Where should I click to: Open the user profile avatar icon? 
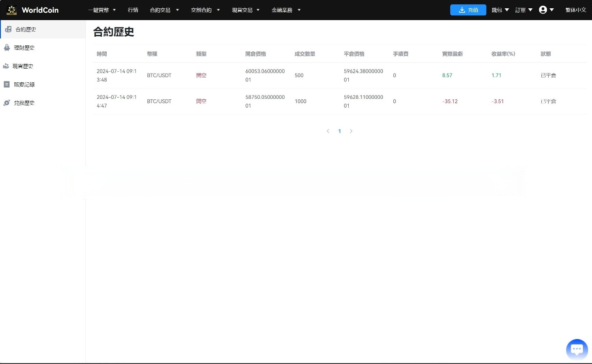pos(543,10)
